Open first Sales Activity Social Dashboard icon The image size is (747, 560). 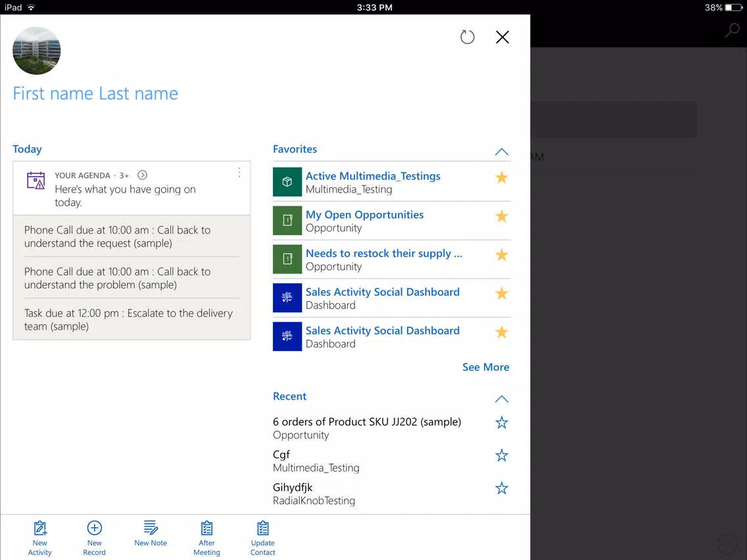[x=287, y=298]
